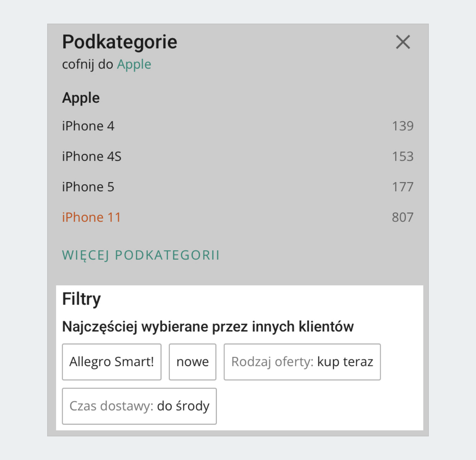
Task: Select the iPhone 5 subcategory
Action: [88, 187]
